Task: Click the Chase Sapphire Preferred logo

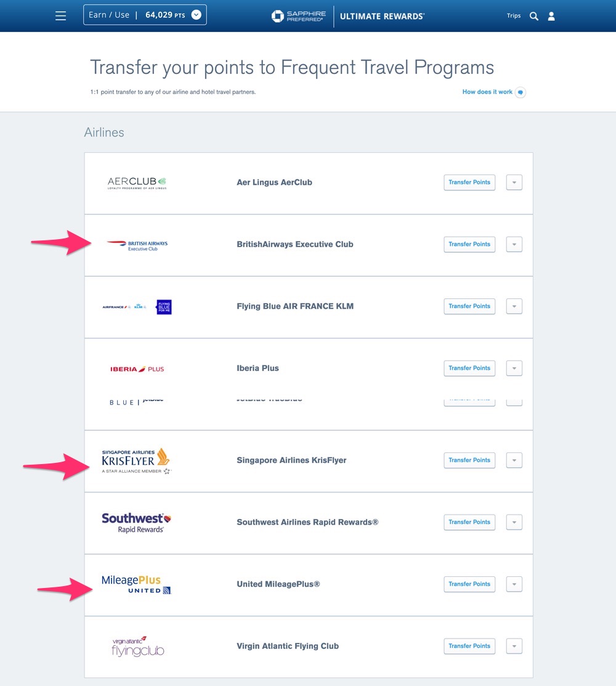Action: pos(299,16)
